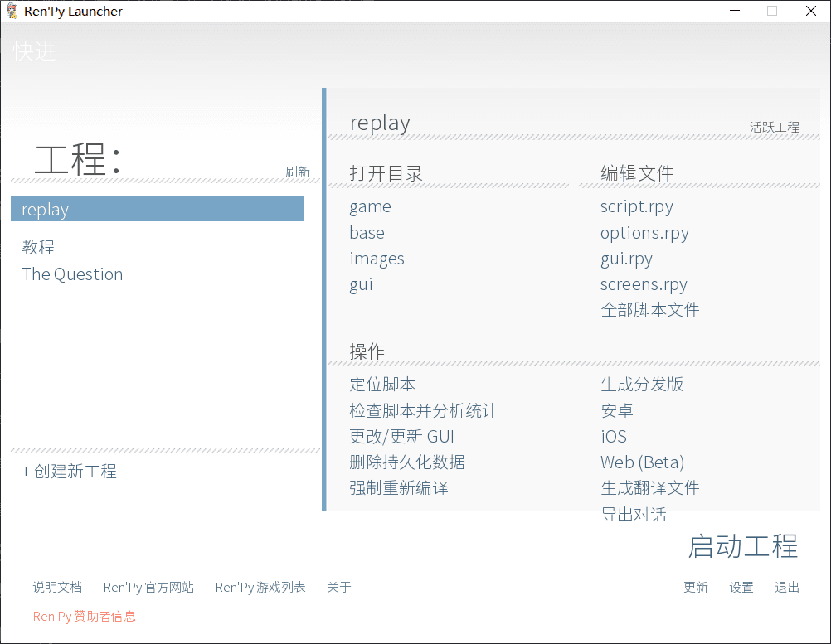Screen dimensions: 831x644
Task: Click 更改/更新 GUI
Action: pos(401,437)
